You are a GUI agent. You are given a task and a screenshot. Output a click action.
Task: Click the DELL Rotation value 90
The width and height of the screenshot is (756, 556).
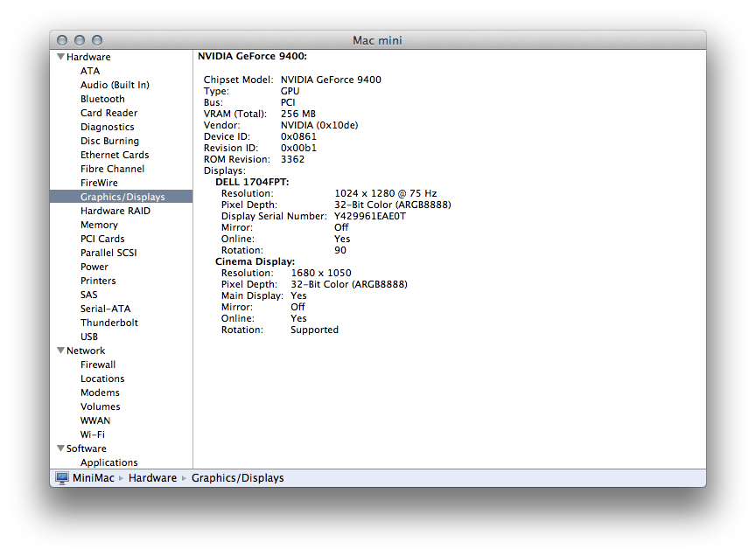[340, 250]
